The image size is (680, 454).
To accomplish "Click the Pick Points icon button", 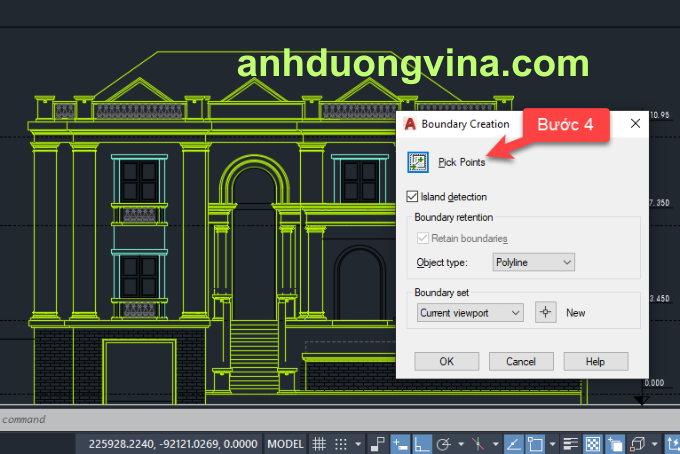I will [x=418, y=161].
